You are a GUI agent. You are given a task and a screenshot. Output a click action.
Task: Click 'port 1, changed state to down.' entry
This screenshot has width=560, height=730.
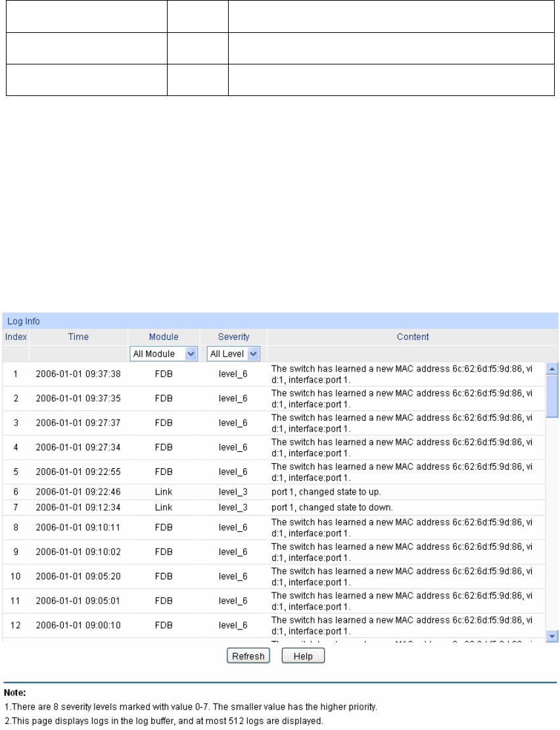(332, 508)
